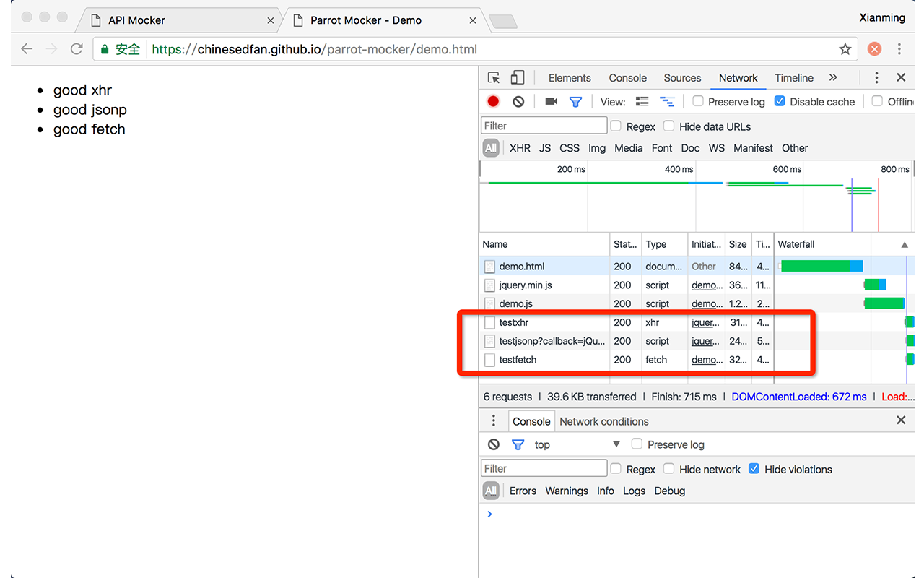Open the console context dropdown showing top
This screenshot has width=924, height=578.
point(577,444)
